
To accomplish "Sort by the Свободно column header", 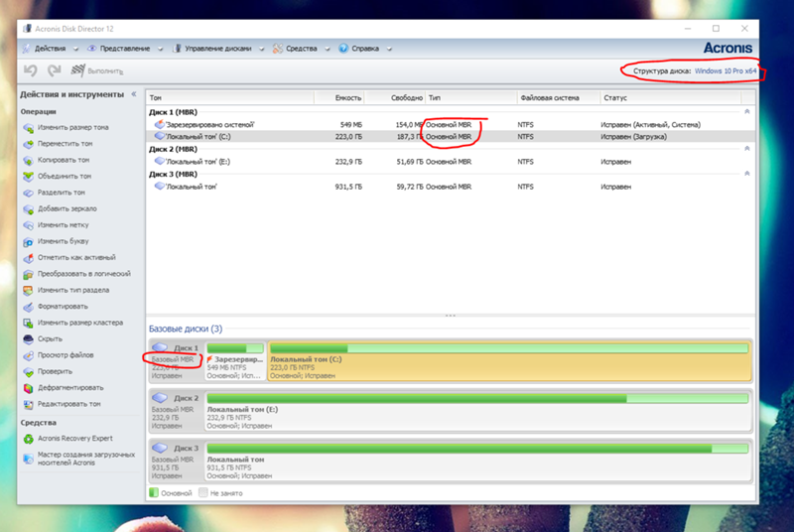I will click(395, 97).
